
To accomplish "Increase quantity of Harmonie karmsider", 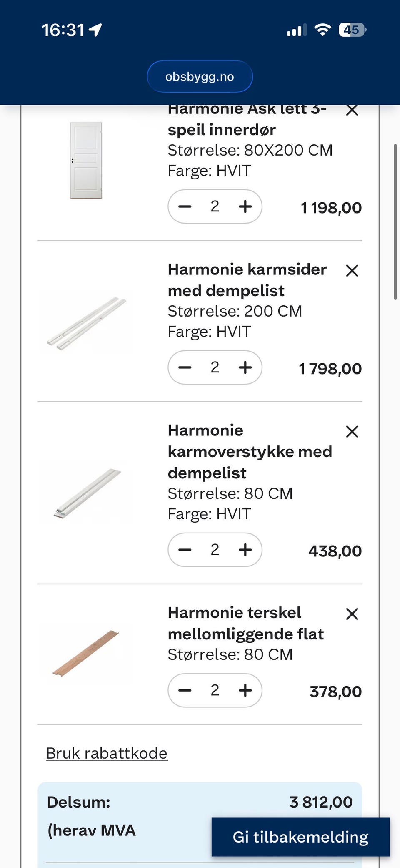I will tap(245, 367).
